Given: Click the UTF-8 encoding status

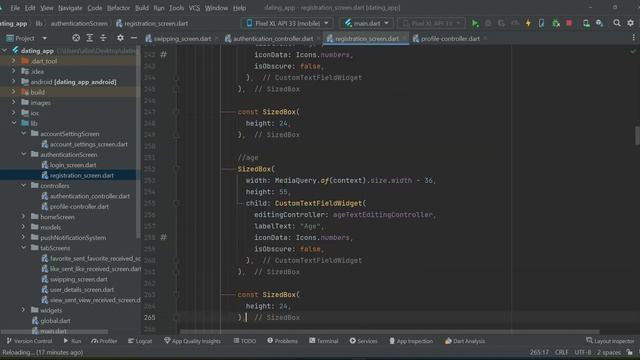Looking at the screenshot, I should (583, 352).
